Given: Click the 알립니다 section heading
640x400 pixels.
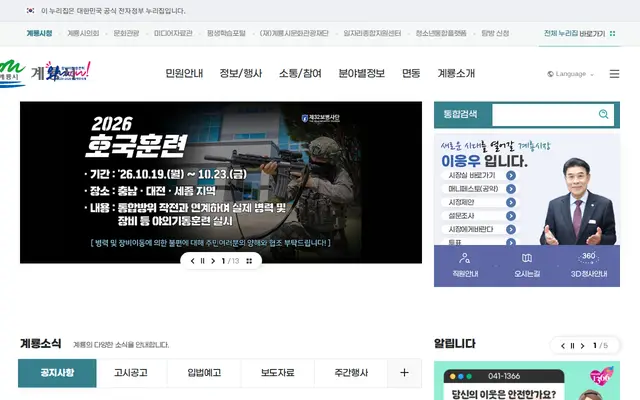Looking at the screenshot, I should point(455,344).
